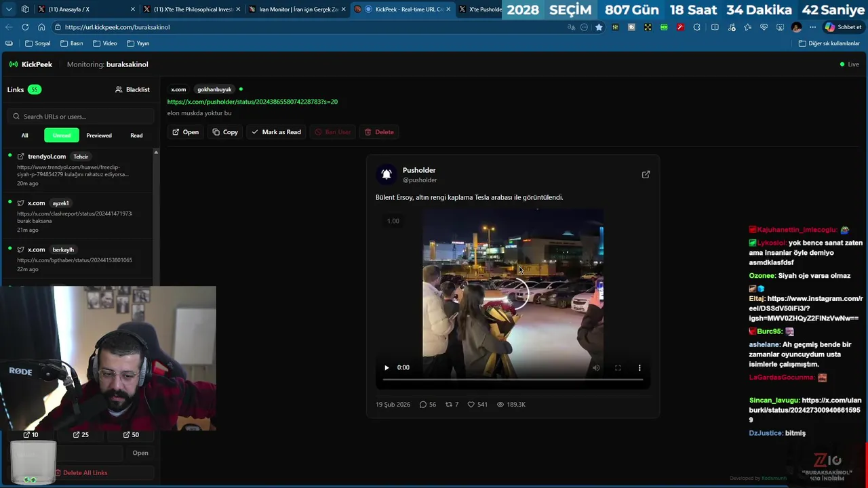Screen dimensions: 868x488
Task: Open the browser profile avatar
Action: (x=796, y=27)
